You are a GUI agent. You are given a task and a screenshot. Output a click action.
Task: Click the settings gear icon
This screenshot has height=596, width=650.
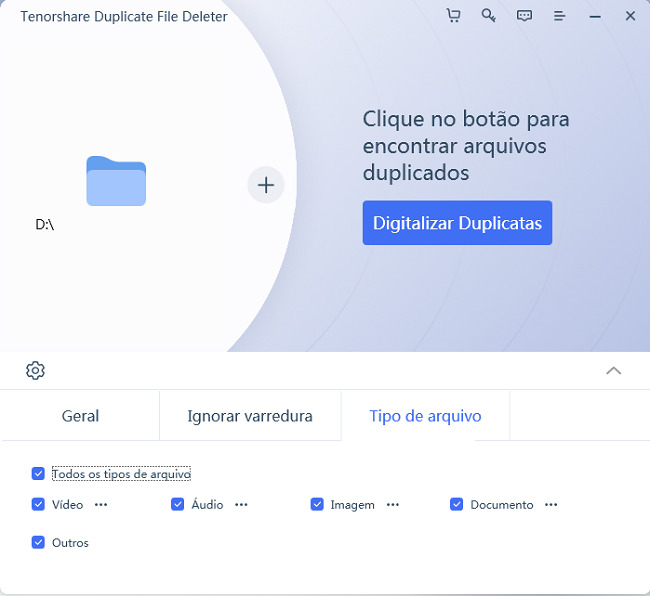35,370
